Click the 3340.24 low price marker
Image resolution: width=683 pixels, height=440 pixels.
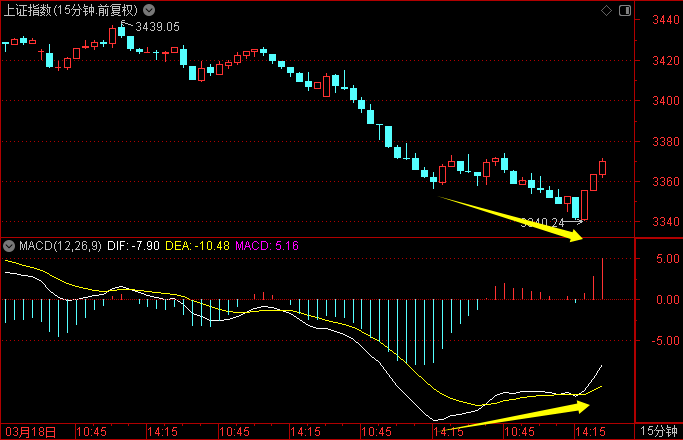[543, 222]
